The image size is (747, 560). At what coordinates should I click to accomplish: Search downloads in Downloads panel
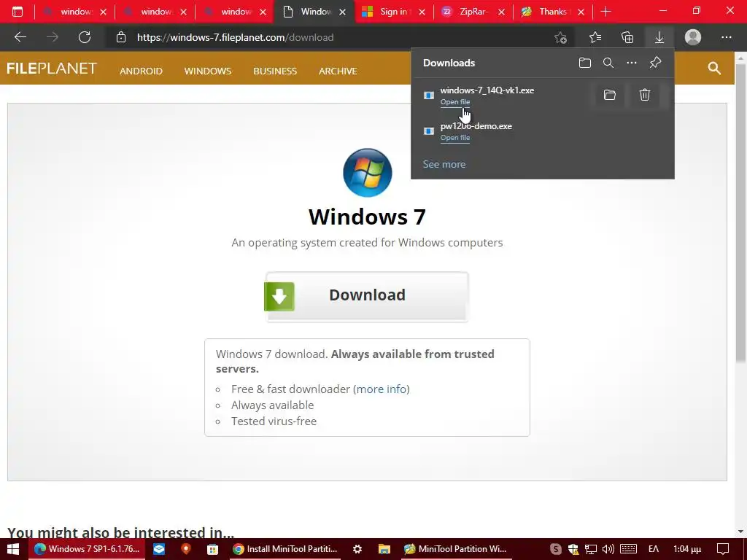pos(608,63)
